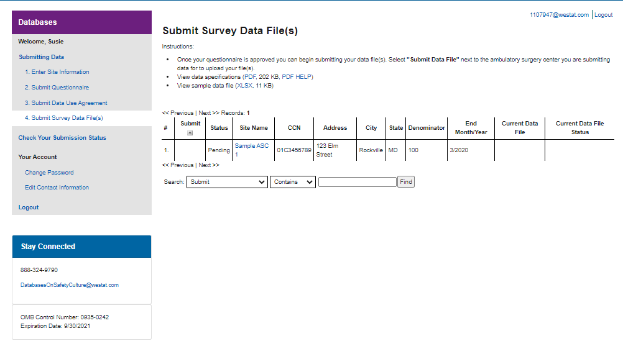Open Edit Contact Information link
623x364 pixels.
[x=57, y=188]
